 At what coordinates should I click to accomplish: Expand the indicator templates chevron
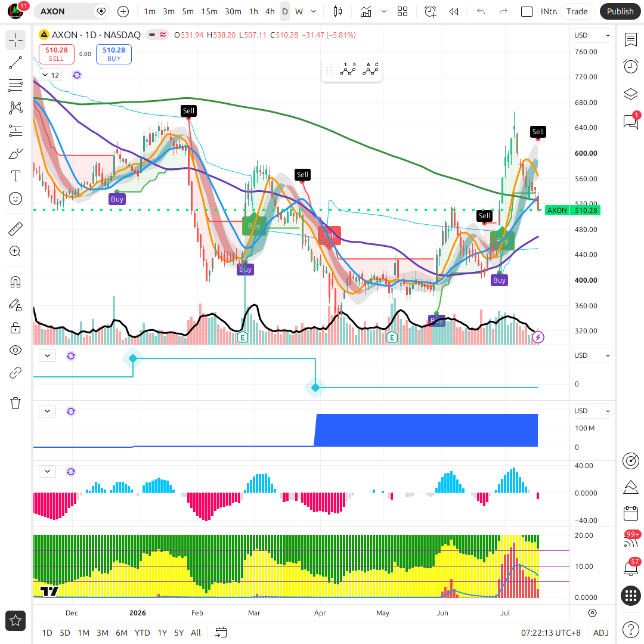point(384,11)
